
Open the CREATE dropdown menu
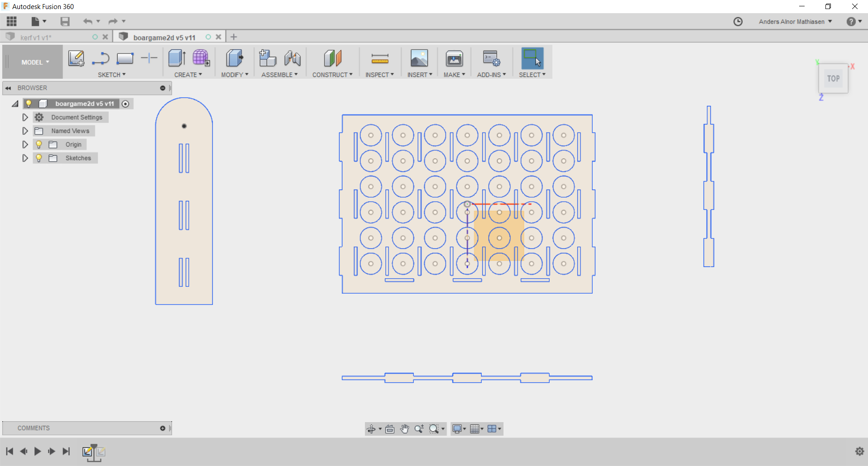(x=188, y=75)
